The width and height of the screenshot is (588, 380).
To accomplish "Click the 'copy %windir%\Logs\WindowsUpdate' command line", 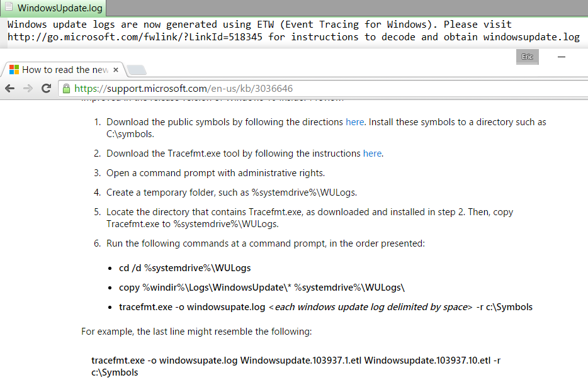I will pyautogui.click(x=262, y=288).
